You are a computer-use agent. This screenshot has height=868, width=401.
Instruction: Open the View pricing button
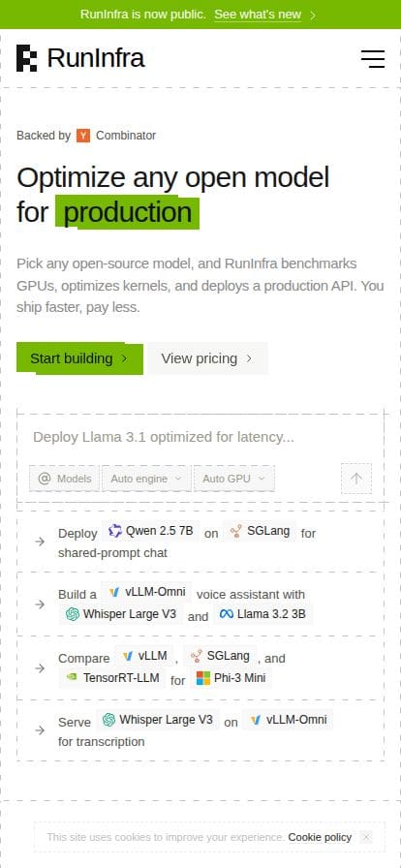[x=207, y=358]
